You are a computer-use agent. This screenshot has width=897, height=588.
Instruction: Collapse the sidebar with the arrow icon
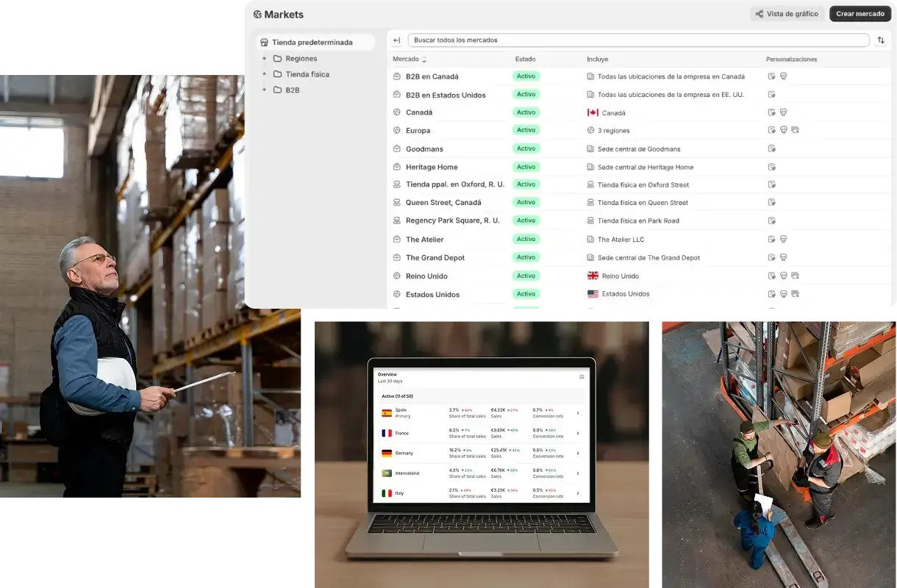397,40
